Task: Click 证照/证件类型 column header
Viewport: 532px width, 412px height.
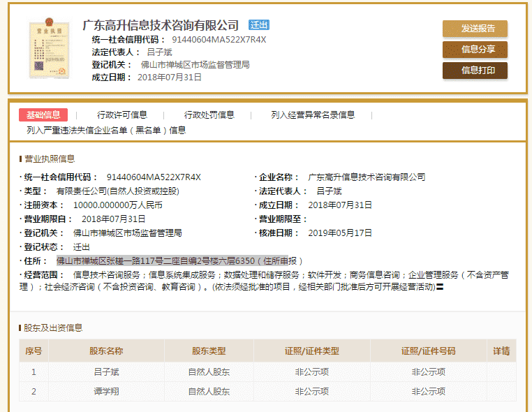Action: point(312,351)
